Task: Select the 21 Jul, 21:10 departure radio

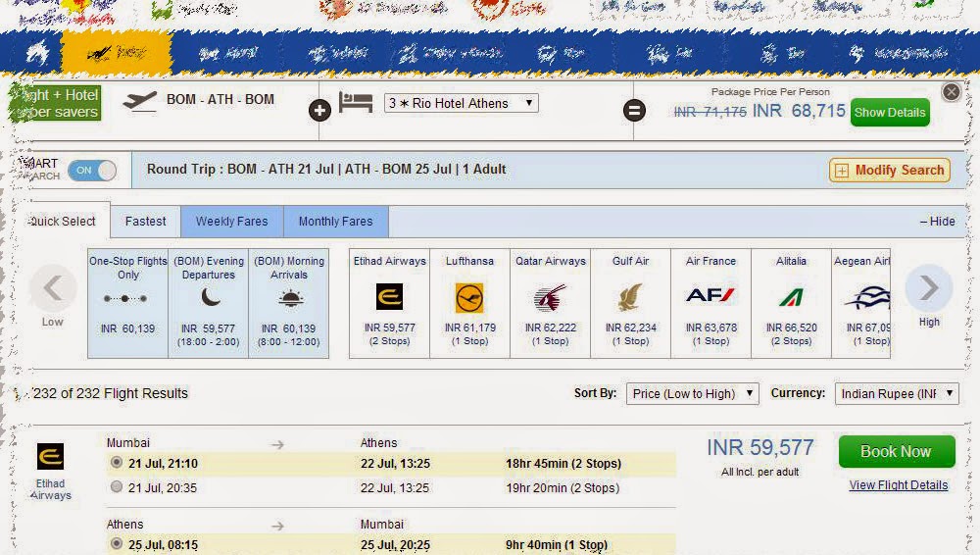Action: pyautogui.click(x=117, y=463)
